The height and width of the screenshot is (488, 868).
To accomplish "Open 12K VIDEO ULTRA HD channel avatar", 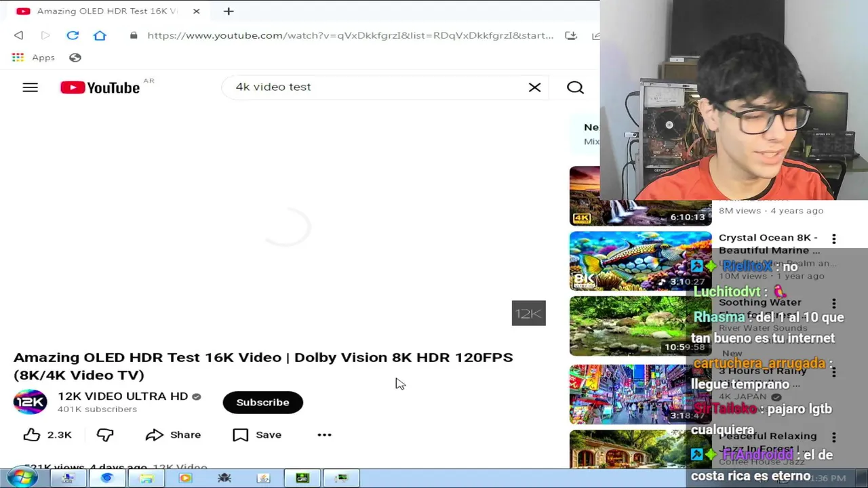I will pyautogui.click(x=30, y=402).
